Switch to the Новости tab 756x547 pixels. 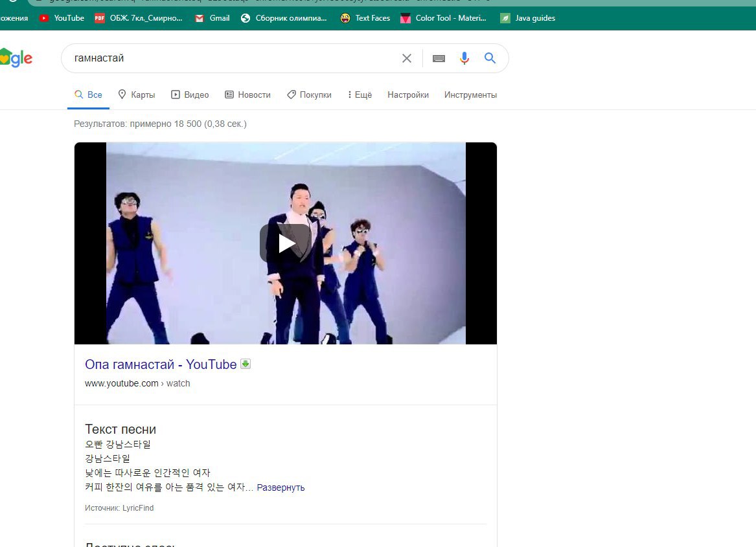(x=248, y=95)
